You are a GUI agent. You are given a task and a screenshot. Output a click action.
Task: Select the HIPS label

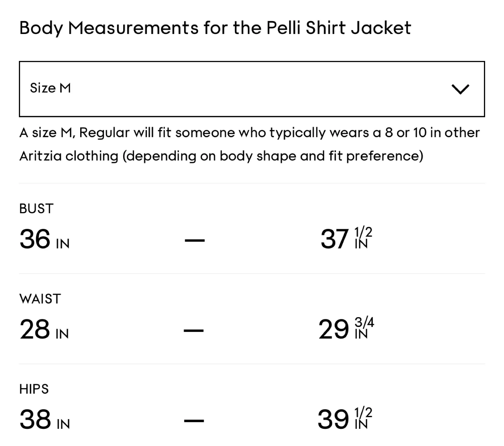coord(34,389)
